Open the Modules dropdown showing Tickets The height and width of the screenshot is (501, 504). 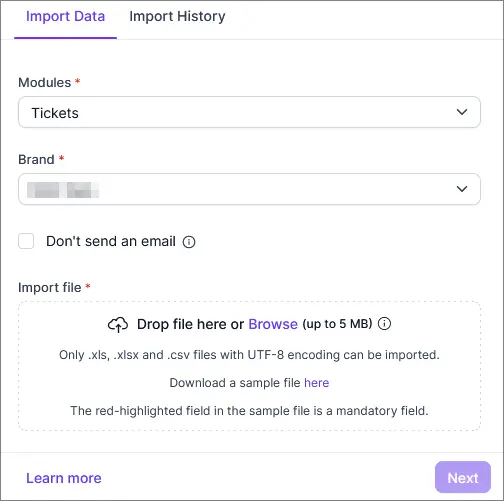(x=249, y=112)
